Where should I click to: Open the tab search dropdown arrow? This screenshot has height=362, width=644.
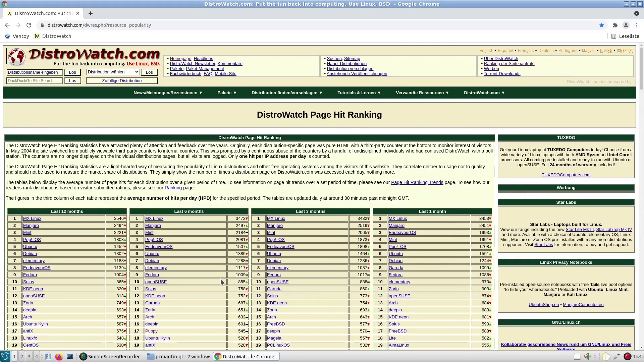[636, 13]
